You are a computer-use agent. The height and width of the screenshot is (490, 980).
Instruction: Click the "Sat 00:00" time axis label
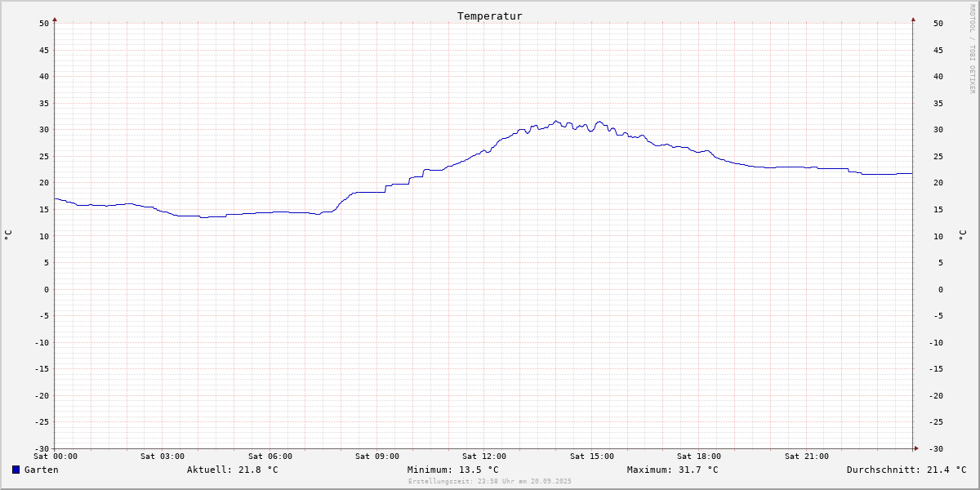[56, 457]
